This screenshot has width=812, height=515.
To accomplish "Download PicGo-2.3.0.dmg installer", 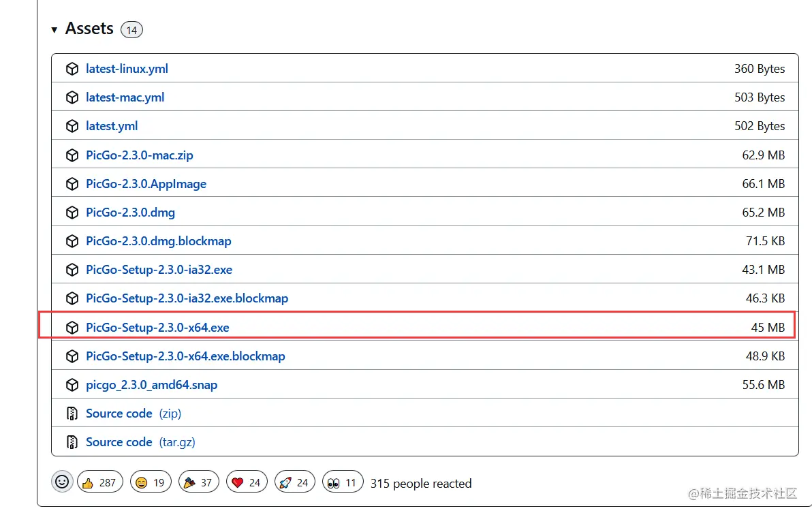I will [131, 213].
